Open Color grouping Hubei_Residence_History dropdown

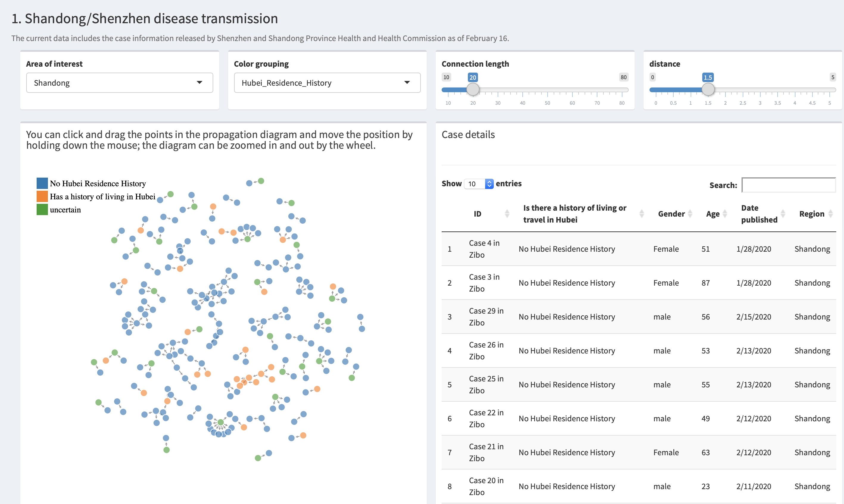(327, 82)
